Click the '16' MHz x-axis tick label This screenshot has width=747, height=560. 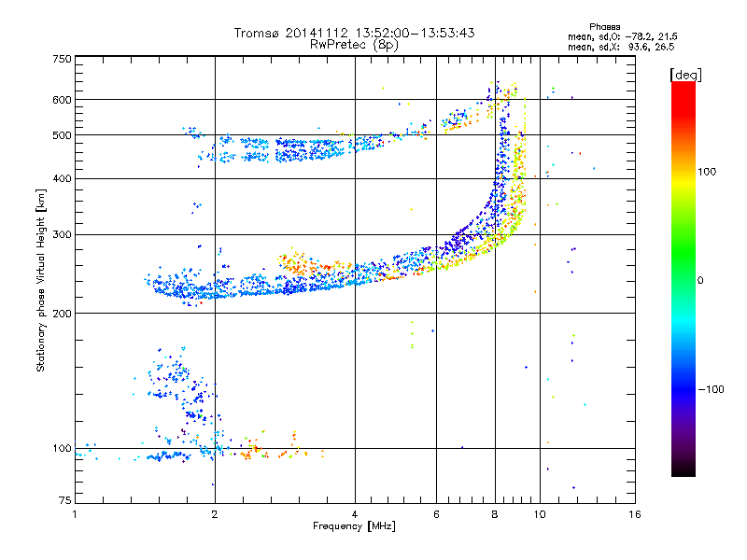[x=635, y=514]
